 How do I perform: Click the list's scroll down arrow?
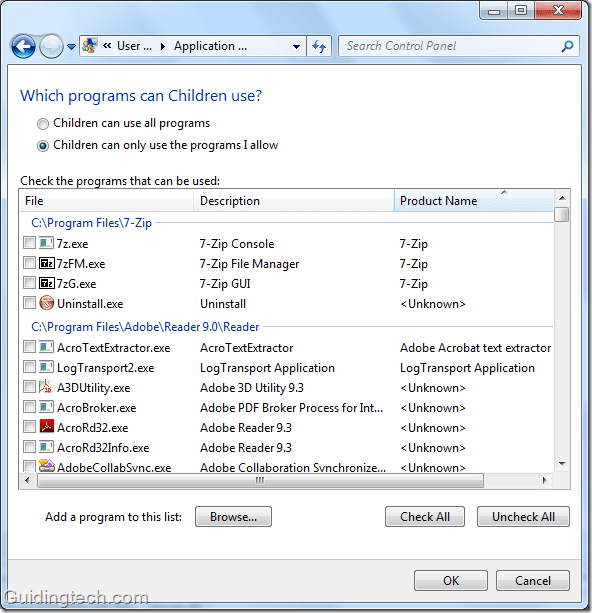click(562, 464)
